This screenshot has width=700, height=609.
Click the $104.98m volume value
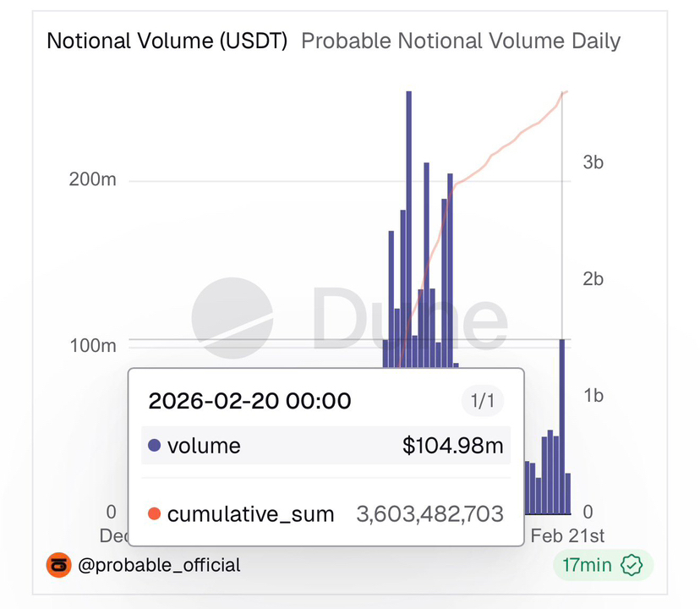coord(452,446)
